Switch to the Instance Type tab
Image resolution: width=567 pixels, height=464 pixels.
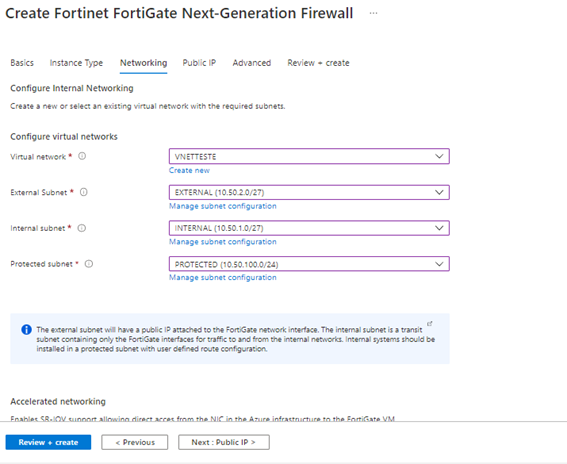tap(76, 63)
